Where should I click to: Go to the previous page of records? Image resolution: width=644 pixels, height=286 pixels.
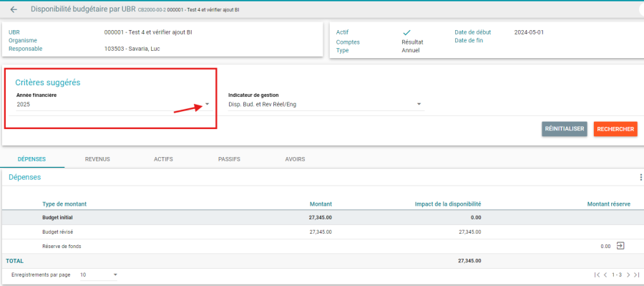tap(605, 275)
